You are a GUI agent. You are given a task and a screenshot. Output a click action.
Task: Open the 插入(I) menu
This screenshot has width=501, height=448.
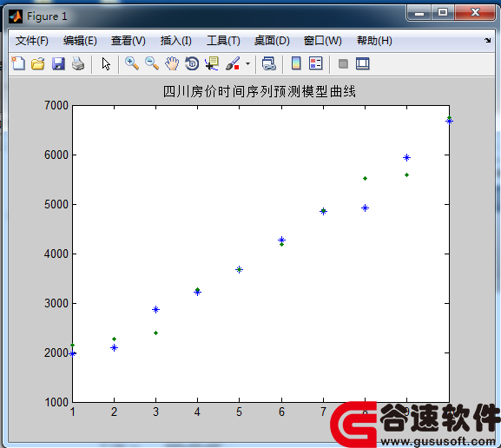click(175, 41)
